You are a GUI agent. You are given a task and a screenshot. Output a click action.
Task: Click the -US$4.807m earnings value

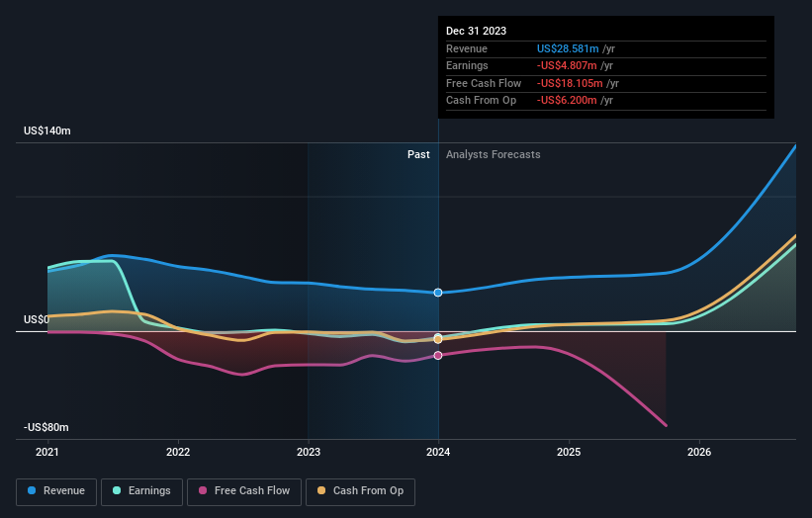567,65
